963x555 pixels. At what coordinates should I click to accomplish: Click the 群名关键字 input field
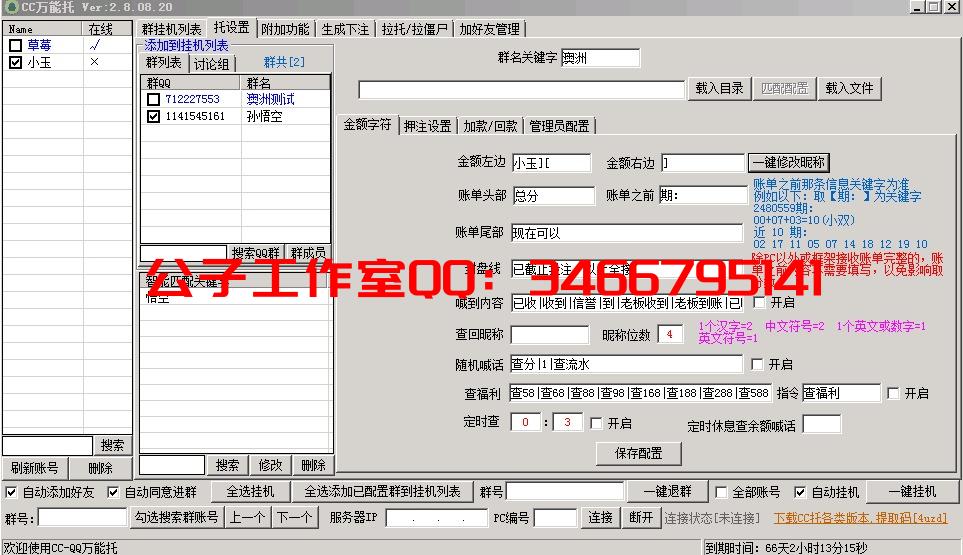coord(600,58)
